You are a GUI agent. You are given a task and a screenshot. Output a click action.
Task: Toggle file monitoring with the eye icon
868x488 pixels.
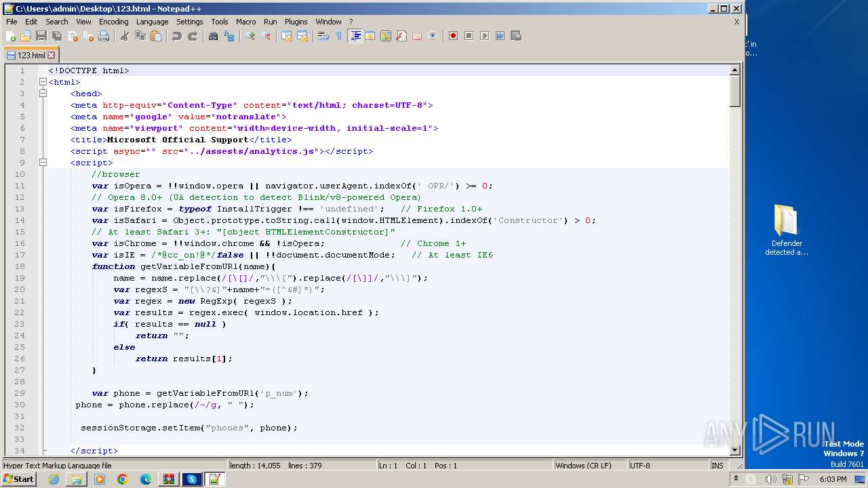pyautogui.click(x=433, y=36)
